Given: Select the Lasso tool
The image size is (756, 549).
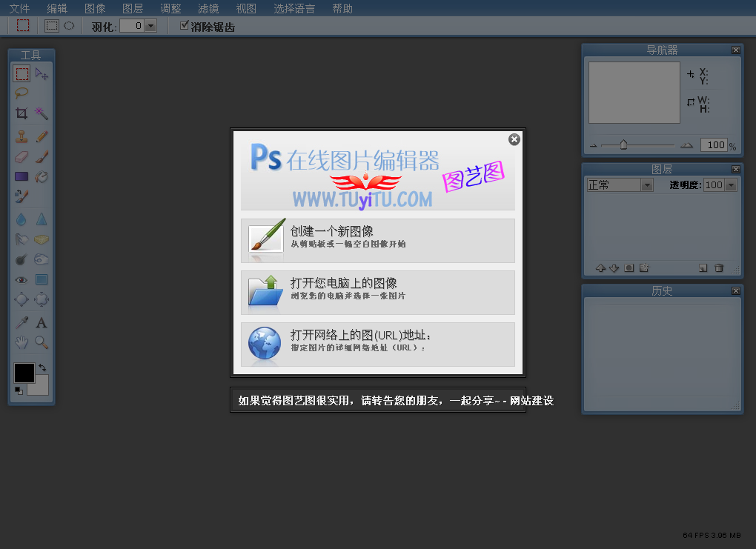Looking at the screenshot, I should [21, 93].
